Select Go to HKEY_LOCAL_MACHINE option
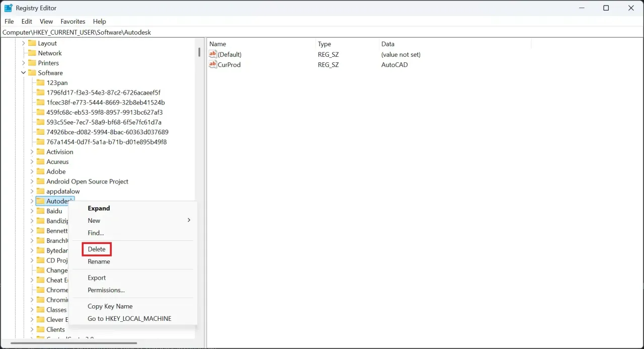The image size is (644, 349). pos(129,318)
